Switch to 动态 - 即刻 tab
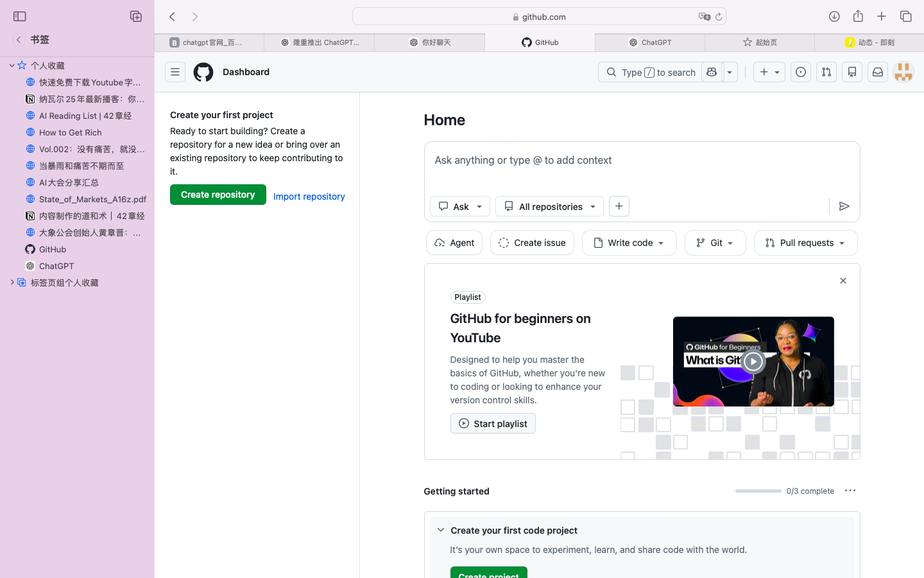924x578 pixels. click(x=869, y=42)
